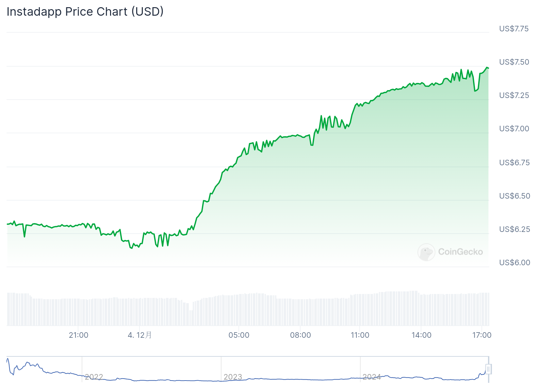
Task: Click the 08:00 time axis label
Action: point(301,335)
